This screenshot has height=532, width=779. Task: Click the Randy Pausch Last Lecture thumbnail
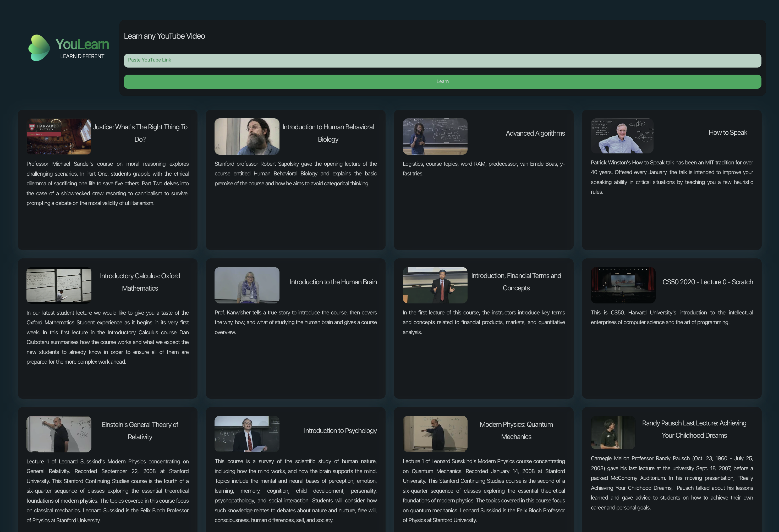click(x=613, y=433)
